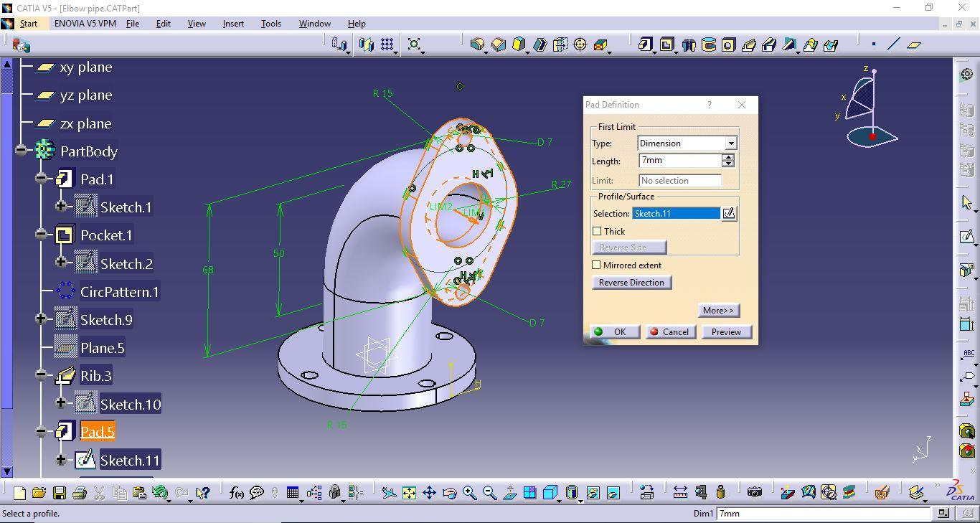Select the Pan view icon
980x523 pixels.
point(429,493)
